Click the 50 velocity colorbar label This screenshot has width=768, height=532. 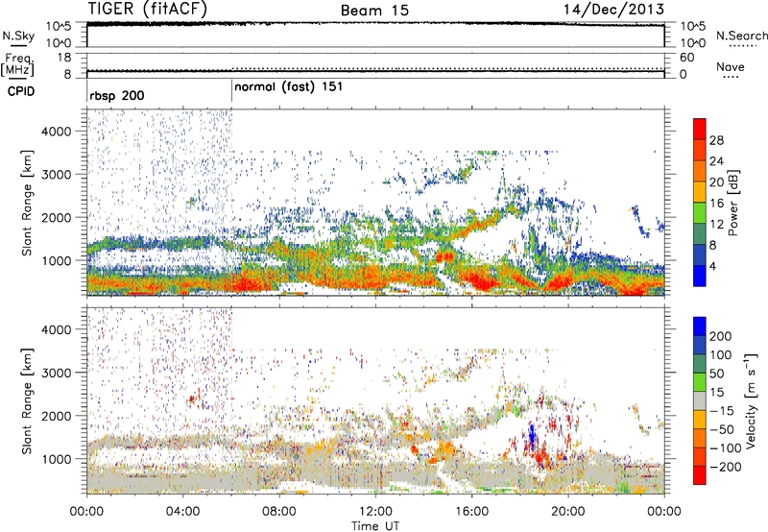tap(716, 374)
